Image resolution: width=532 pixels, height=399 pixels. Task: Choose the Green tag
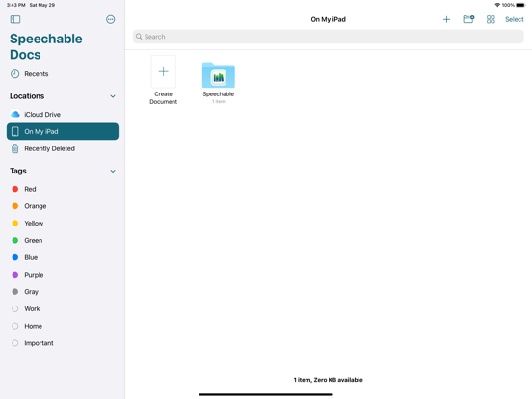click(x=63, y=240)
